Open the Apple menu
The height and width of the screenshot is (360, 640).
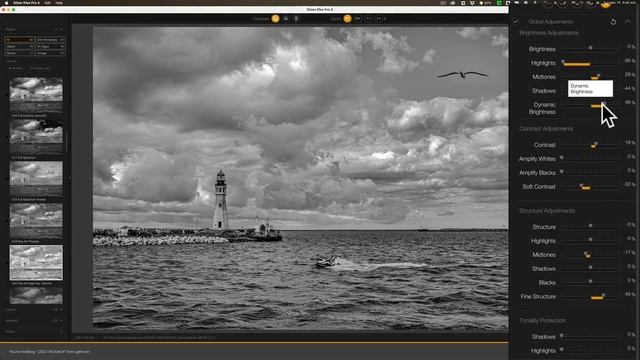[x=6, y=2]
